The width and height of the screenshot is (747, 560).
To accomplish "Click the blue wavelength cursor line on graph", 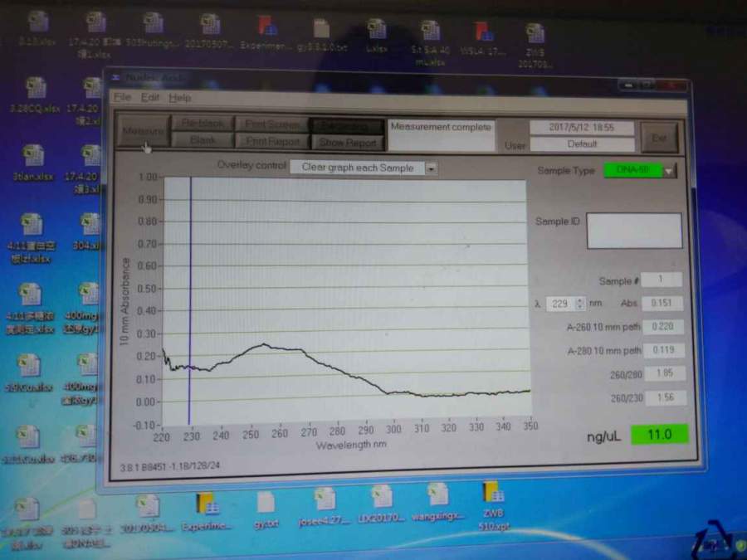I will (189, 300).
